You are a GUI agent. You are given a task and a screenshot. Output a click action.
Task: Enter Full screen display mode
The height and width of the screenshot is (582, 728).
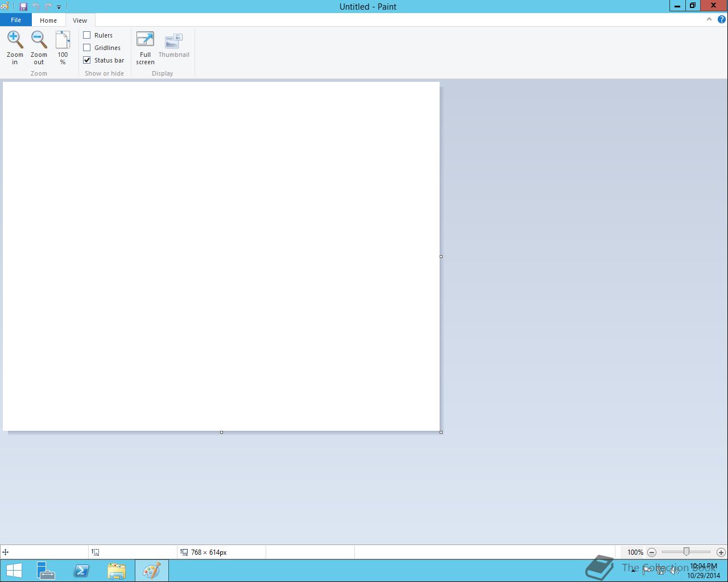click(145, 48)
